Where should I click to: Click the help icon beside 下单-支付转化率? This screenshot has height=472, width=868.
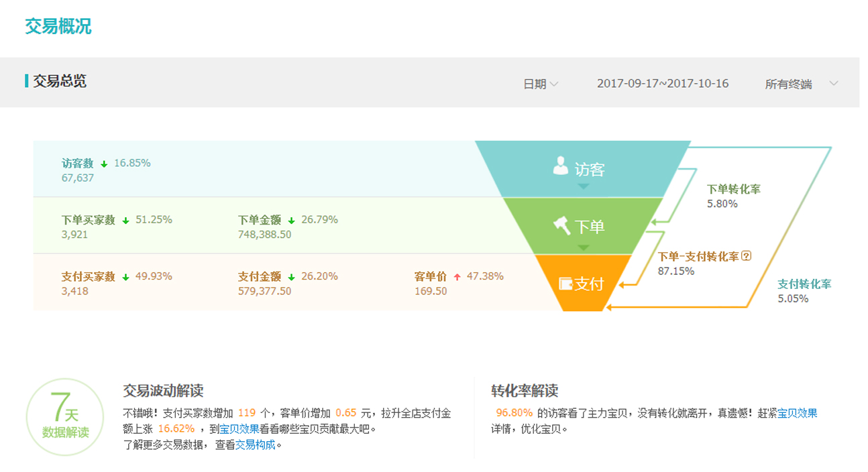tap(746, 256)
